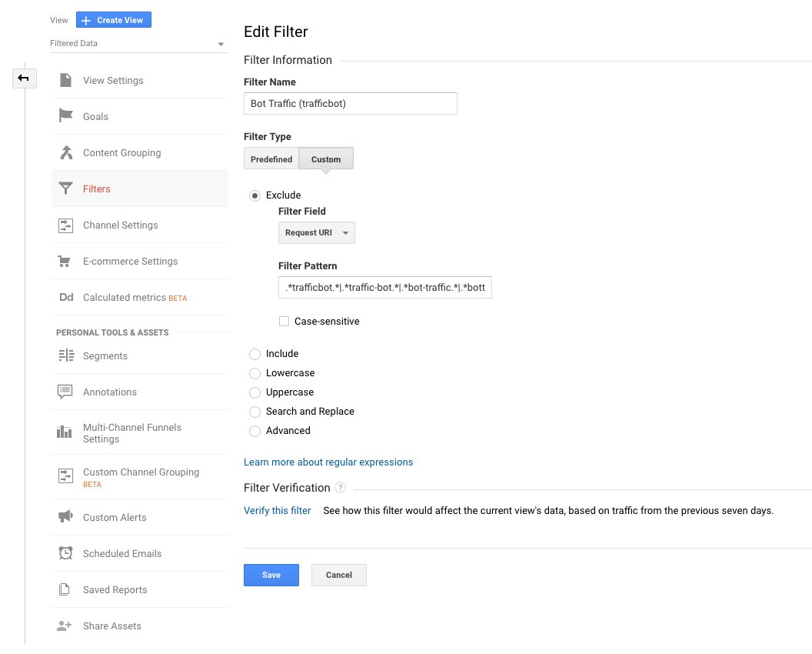Screen dimensions: 812x654
Task: Click the Multi-Channel Funnels bar chart icon
Action: [65, 432]
